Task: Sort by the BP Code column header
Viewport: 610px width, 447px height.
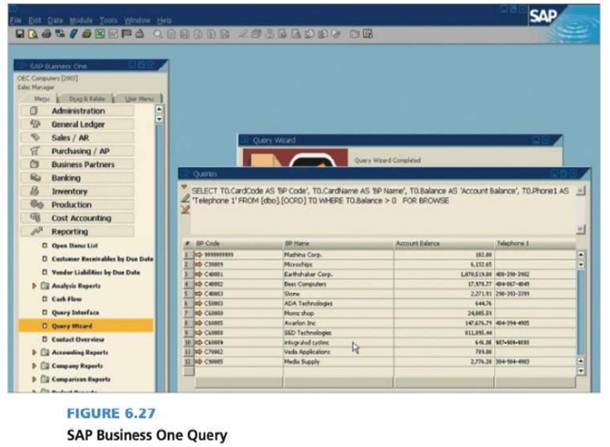Action: pos(238,244)
